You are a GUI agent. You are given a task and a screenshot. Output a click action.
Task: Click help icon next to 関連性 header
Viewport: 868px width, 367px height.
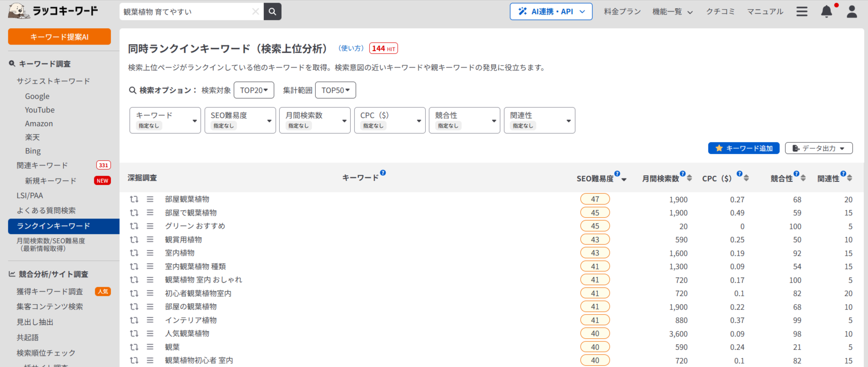click(843, 173)
